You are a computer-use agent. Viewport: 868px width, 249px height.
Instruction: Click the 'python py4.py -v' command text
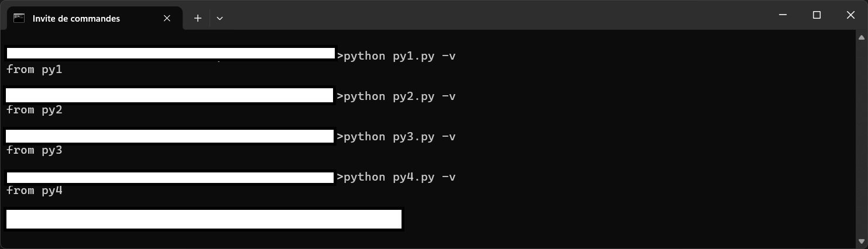pyautogui.click(x=399, y=177)
